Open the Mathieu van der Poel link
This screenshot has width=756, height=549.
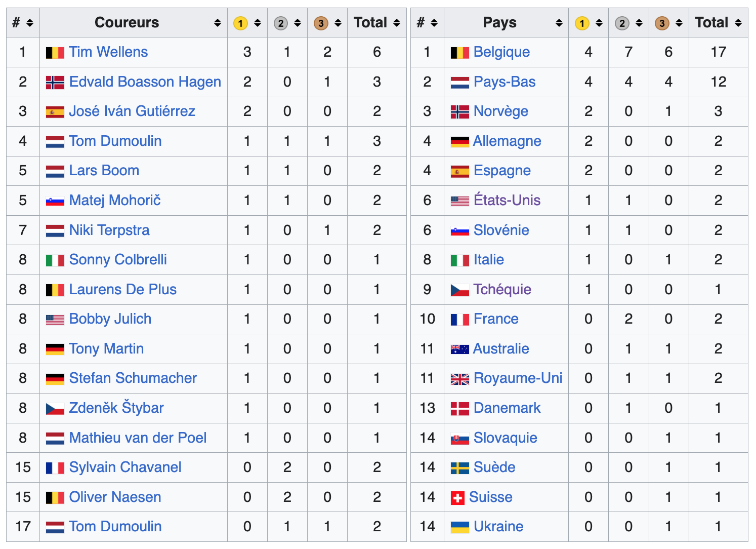138,438
